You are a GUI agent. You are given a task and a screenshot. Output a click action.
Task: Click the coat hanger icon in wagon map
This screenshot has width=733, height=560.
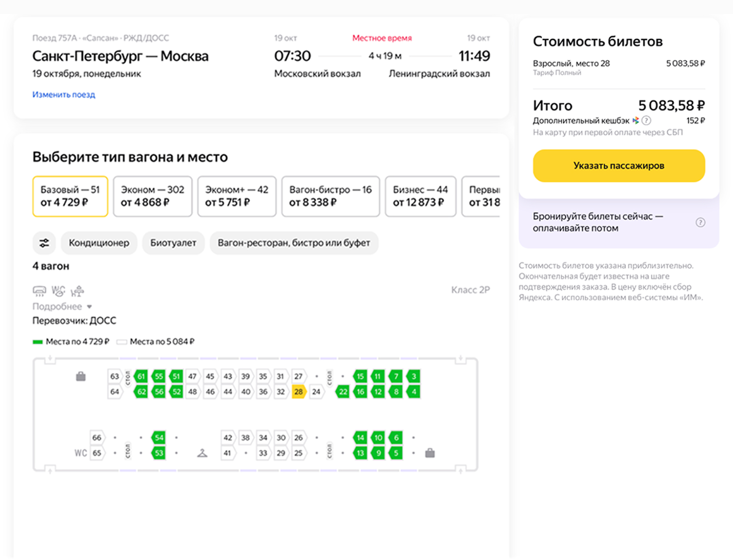pos(202,453)
